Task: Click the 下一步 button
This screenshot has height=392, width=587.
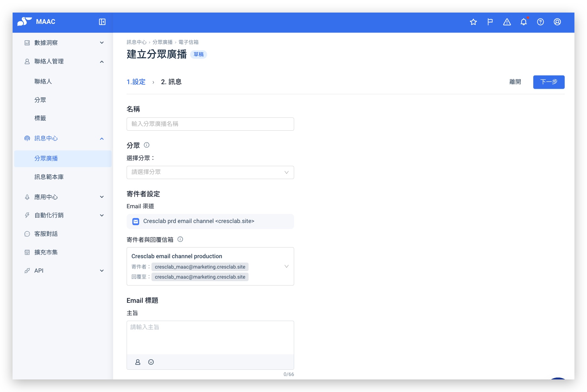Action: pyautogui.click(x=549, y=82)
